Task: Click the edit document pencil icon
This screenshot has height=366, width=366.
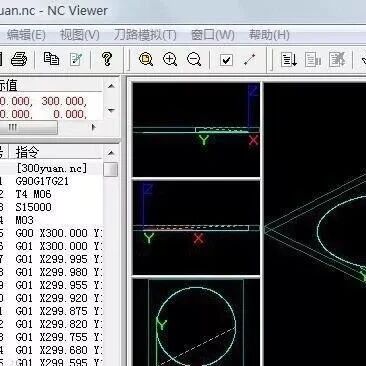Action: click(x=76, y=59)
